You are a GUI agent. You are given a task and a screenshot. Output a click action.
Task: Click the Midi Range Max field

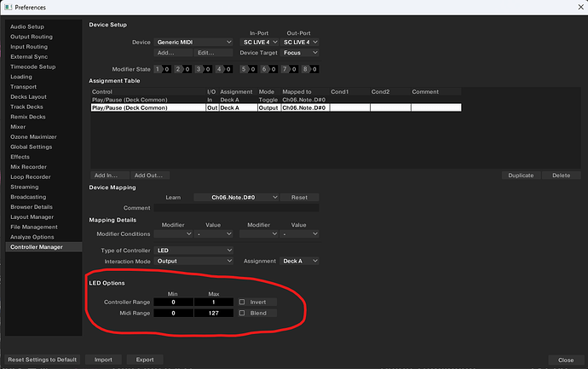pyautogui.click(x=215, y=314)
